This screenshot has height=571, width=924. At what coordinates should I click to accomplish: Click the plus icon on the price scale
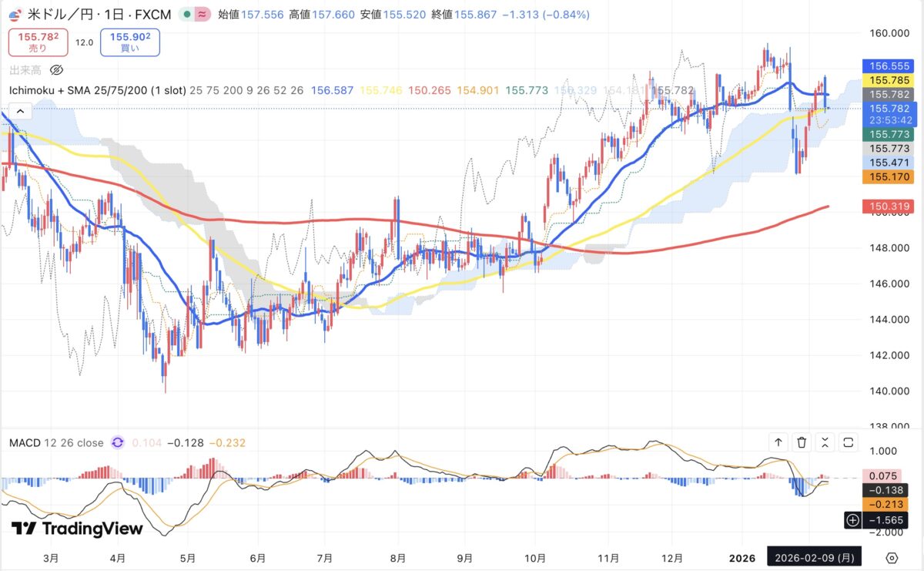(852, 520)
